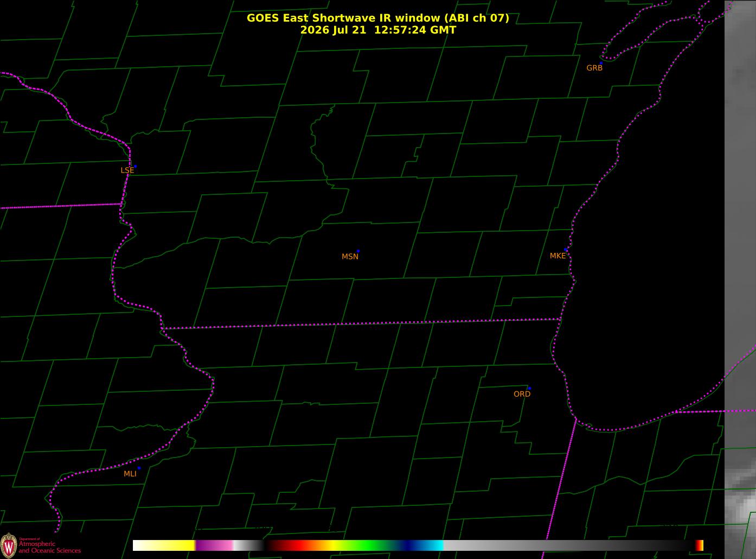
Task: Click the MKE station marker dot
Action: point(566,250)
